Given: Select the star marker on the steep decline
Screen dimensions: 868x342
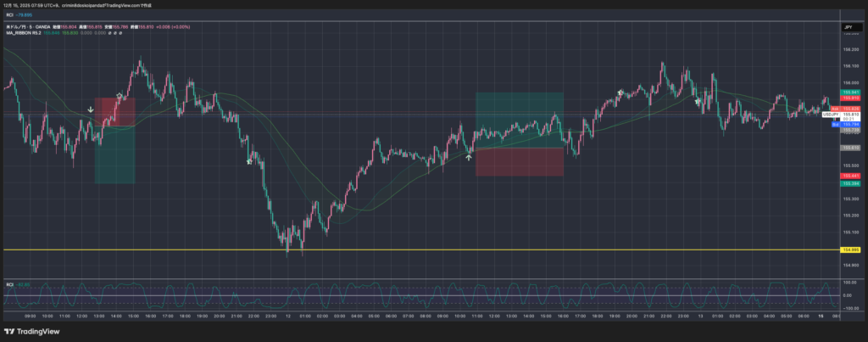Looking at the screenshot, I should tap(249, 161).
